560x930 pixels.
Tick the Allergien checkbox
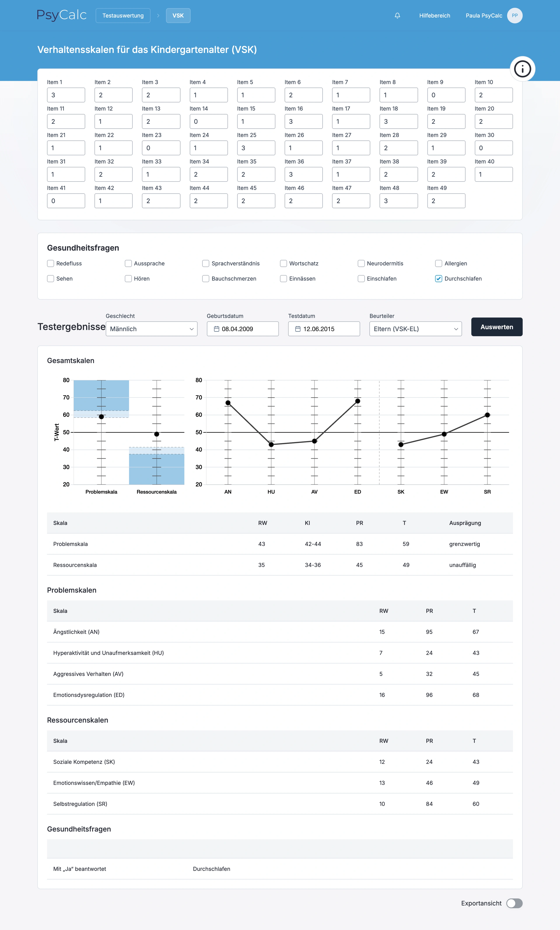[x=439, y=264]
